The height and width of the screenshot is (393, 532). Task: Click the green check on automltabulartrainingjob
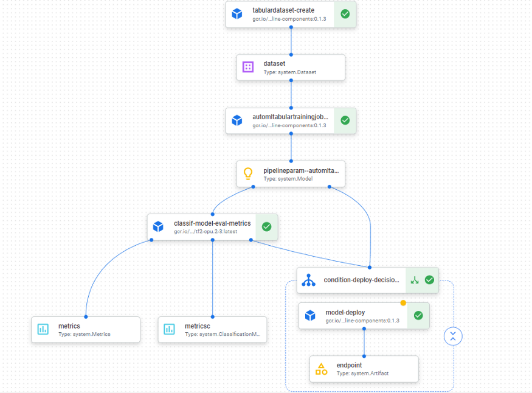tap(345, 120)
